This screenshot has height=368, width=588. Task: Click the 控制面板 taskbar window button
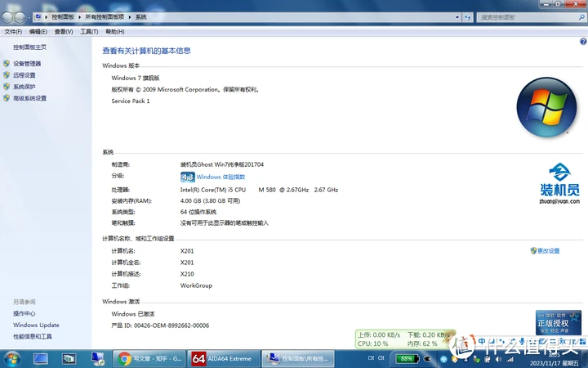pos(298,359)
